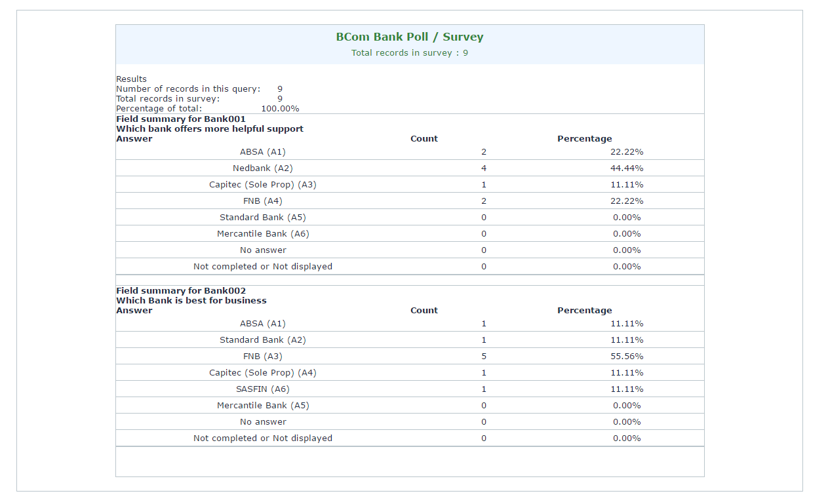
Task: Click the 100.00% percentage of total value
Action: pos(280,109)
